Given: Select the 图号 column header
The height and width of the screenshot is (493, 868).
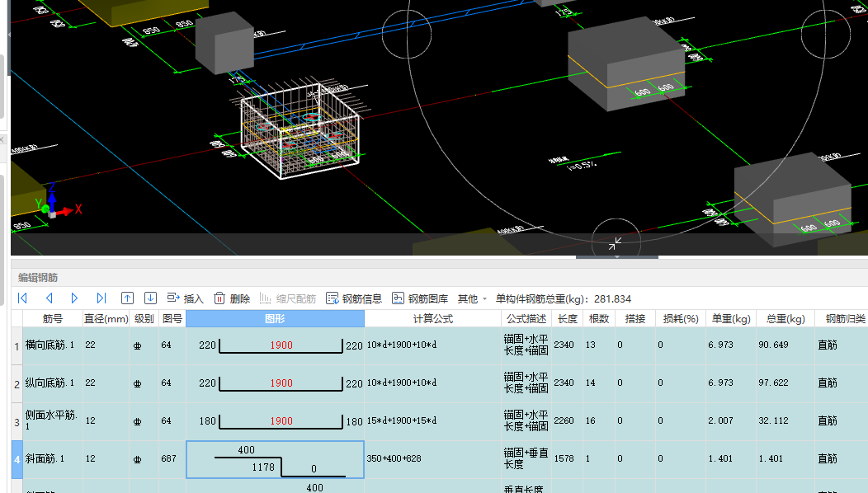Looking at the screenshot, I should (172, 319).
